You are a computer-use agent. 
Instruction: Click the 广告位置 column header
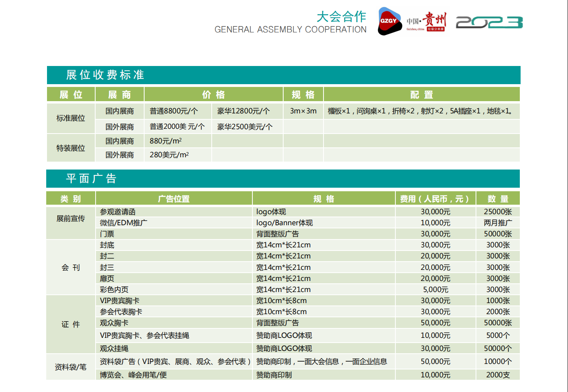tap(174, 199)
